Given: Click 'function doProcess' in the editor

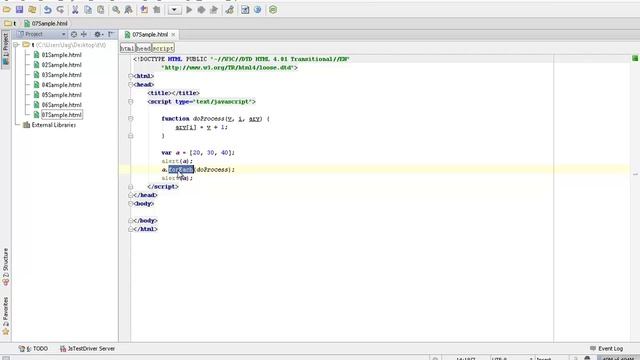Looking at the screenshot, I should click(193, 119).
